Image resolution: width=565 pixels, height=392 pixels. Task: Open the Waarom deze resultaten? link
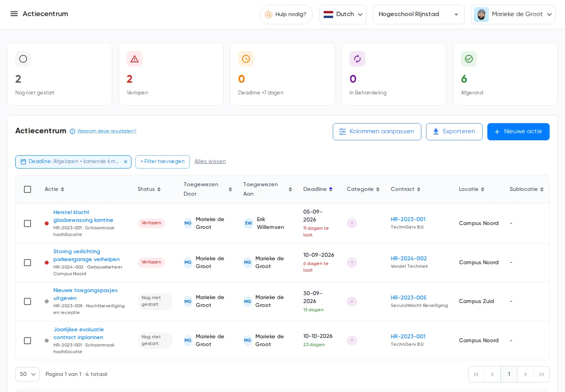[x=107, y=131]
